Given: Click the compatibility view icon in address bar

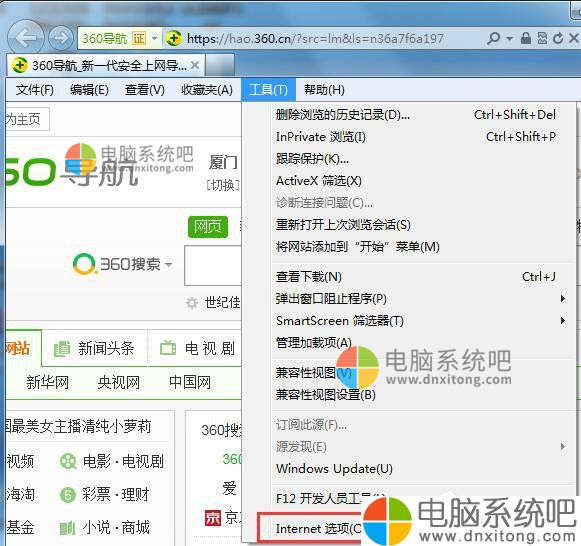Looking at the screenshot, I should (542, 38).
